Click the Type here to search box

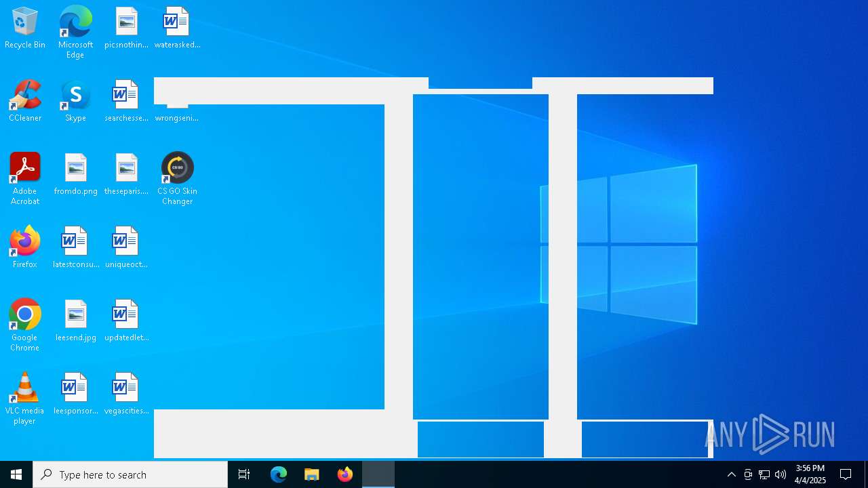click(x=130, y=474)
